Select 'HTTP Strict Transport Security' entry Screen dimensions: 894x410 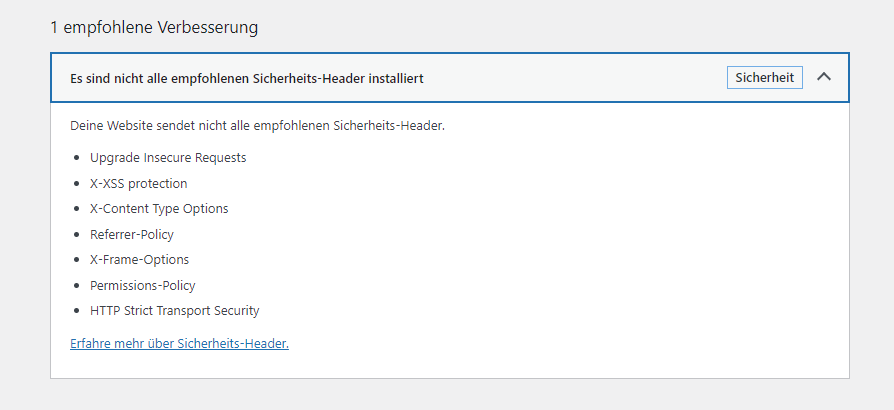(x=174, y=311)
